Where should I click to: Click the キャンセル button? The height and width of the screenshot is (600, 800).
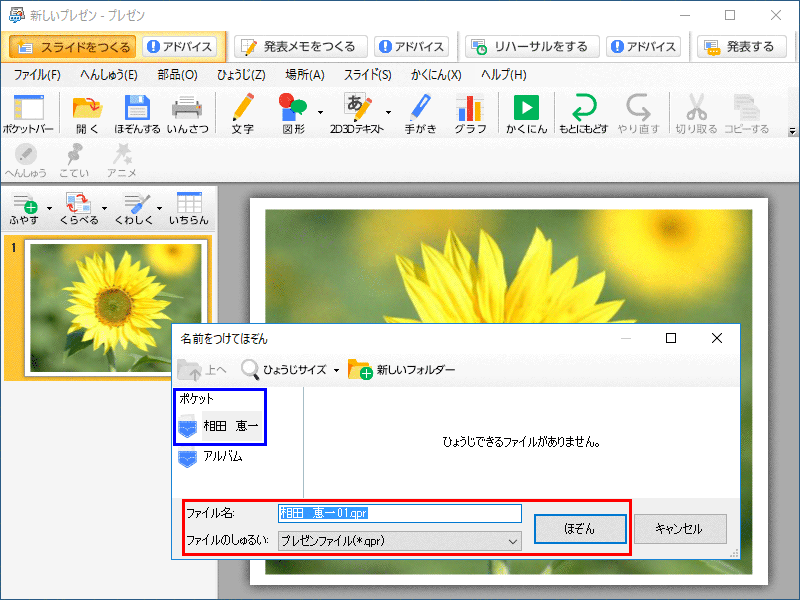(x=680, y=529)
